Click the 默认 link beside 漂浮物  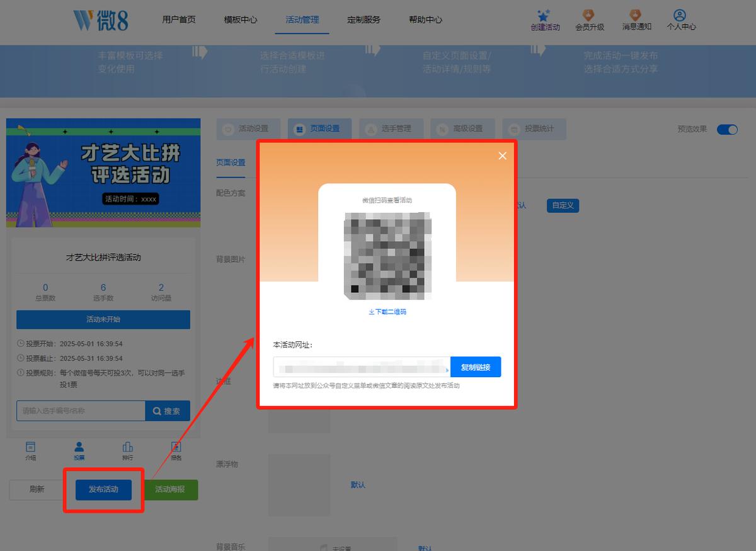tap(358, 485)
